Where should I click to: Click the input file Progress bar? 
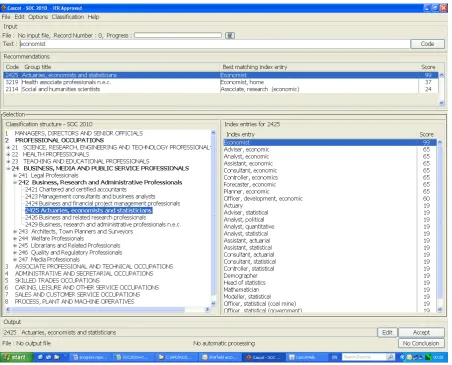178,35
